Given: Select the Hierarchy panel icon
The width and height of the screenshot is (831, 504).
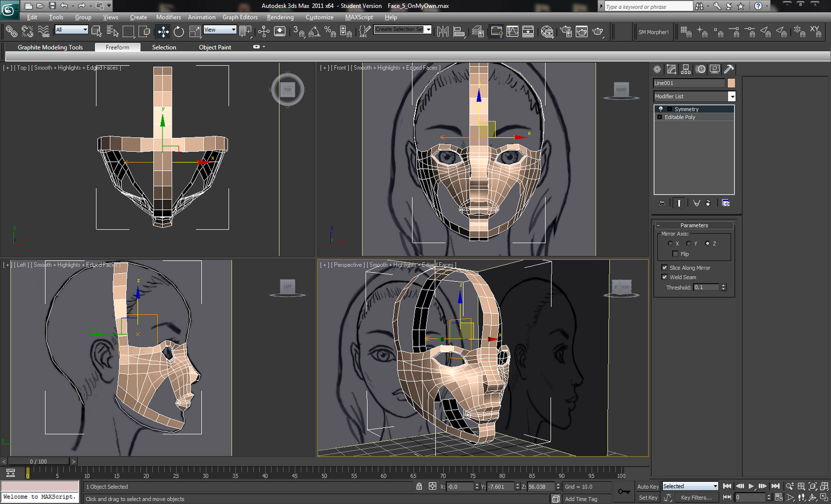Looking at the screenshot, I should click(x=686, y=69).
